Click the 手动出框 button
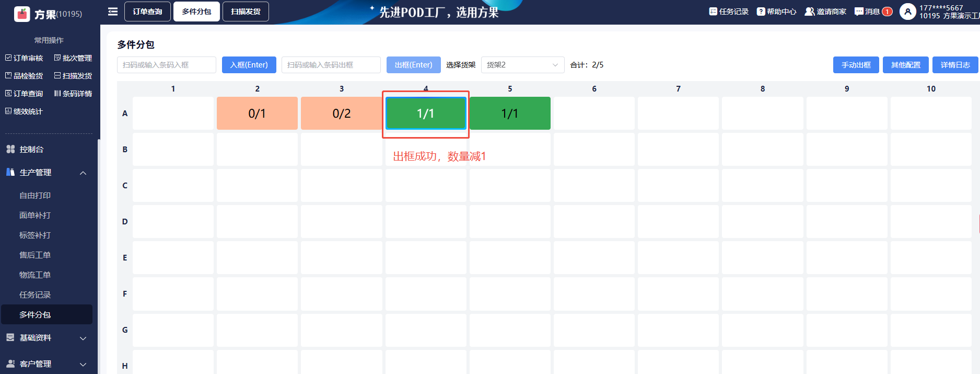This screenshot has width=980, height=374. (x=856, y=65)
